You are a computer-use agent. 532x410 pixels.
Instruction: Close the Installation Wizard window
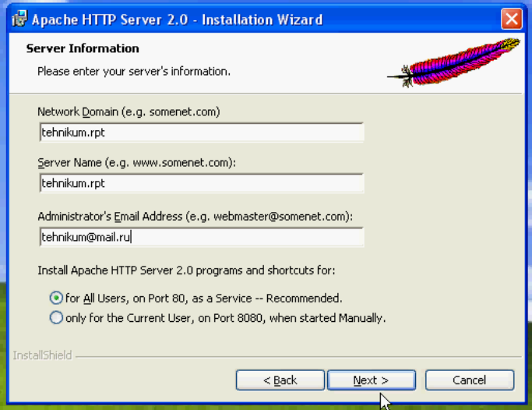click(511, 19)
